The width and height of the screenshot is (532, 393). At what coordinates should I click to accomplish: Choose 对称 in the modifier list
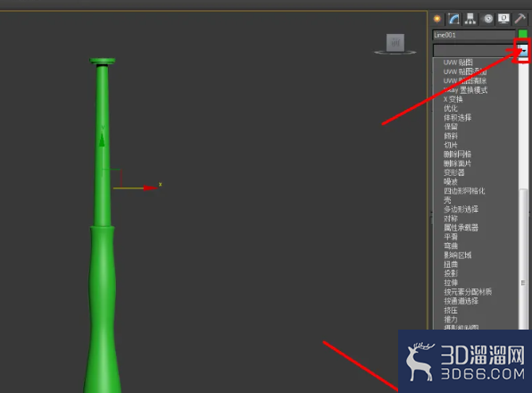451,218
